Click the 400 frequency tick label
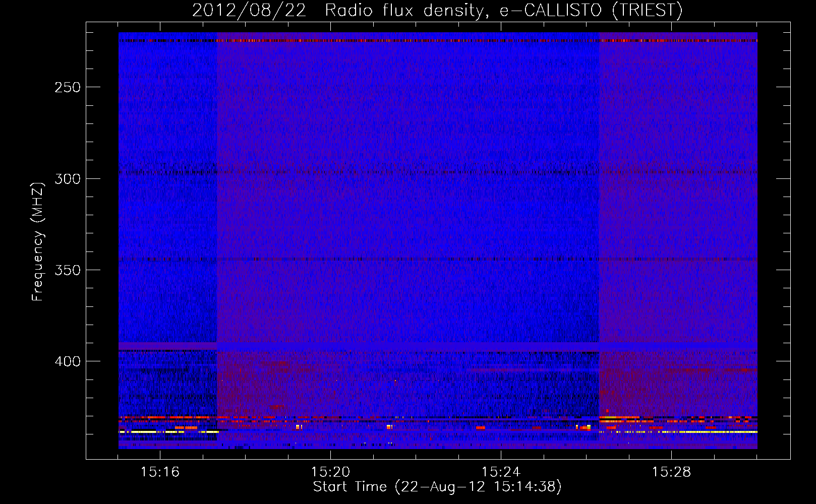 point(67,361)
